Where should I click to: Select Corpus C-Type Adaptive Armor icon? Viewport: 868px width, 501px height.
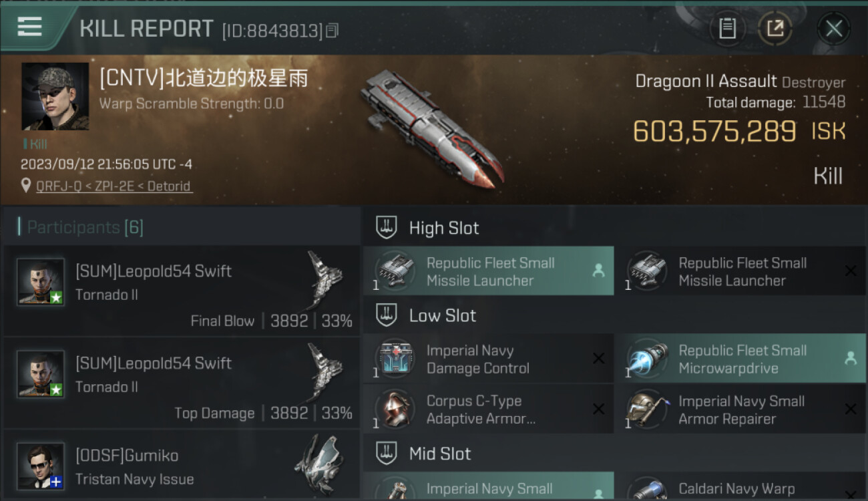[x=393, y=409]
